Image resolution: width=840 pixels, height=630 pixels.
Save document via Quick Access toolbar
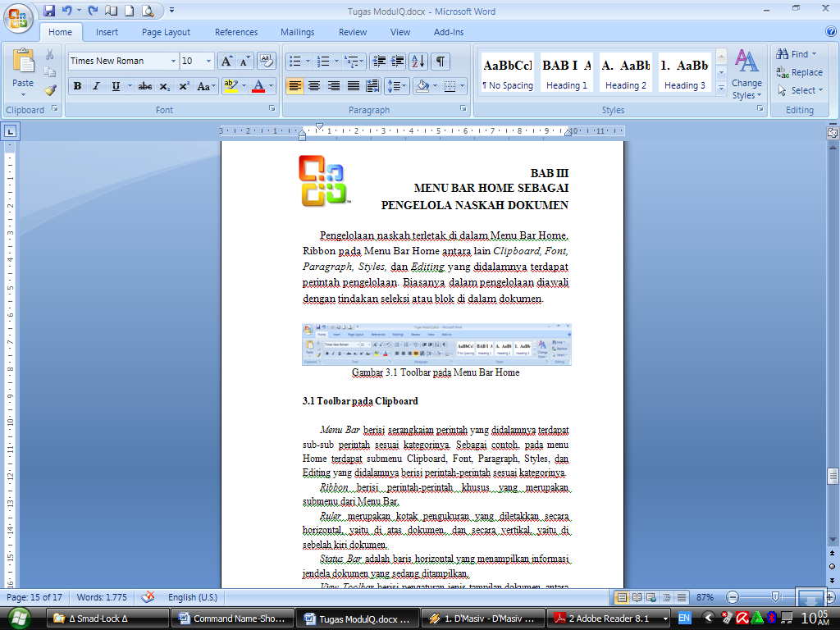(49, 10)
